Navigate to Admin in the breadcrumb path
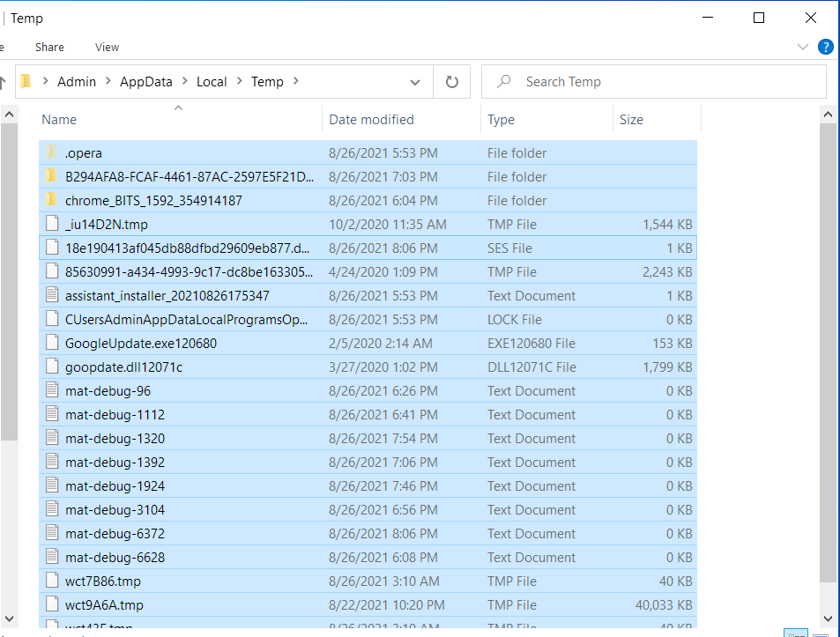840x637 pixels. pos(77,82)
